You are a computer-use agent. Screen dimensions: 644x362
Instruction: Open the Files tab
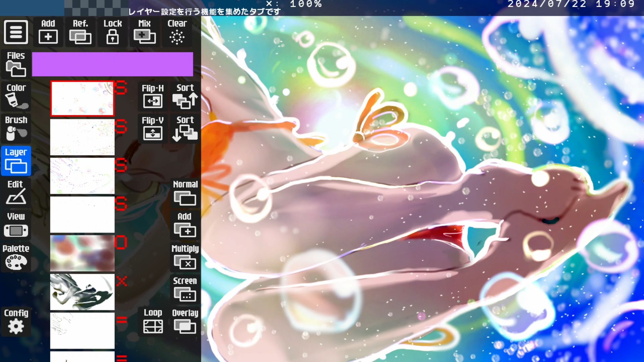click(x=16, y=64)
